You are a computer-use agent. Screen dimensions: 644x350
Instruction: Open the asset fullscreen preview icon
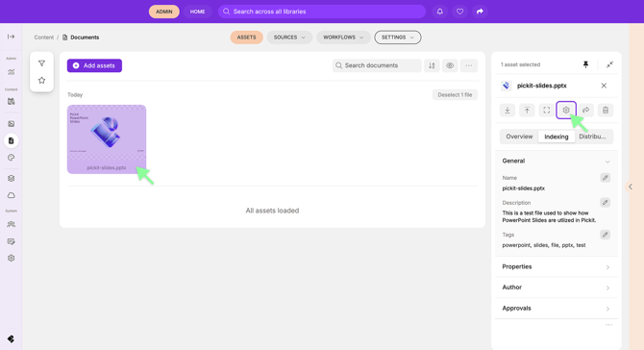pyautogui.click(x=547, y=110)
